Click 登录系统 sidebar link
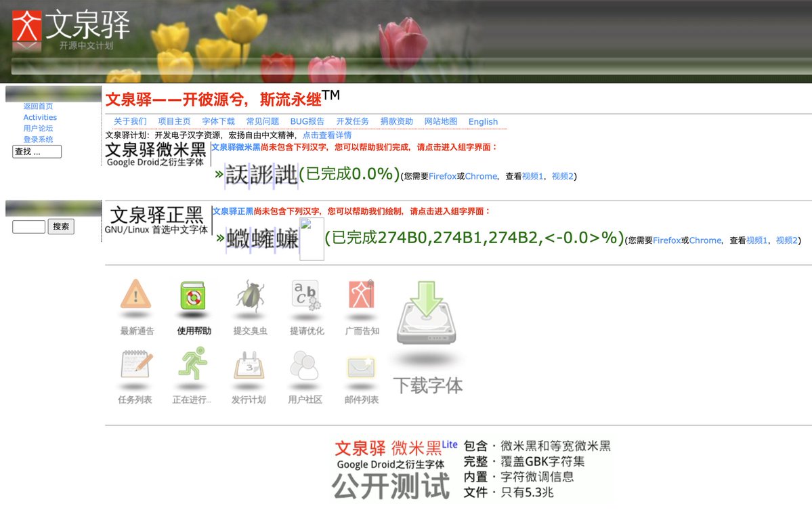This screenshot has height=512, width=812. (38, 140)
